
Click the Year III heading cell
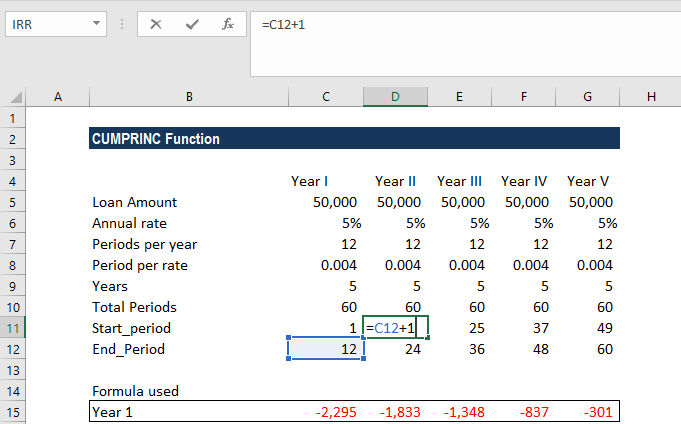pyautogui.click(x=460, y=181)
